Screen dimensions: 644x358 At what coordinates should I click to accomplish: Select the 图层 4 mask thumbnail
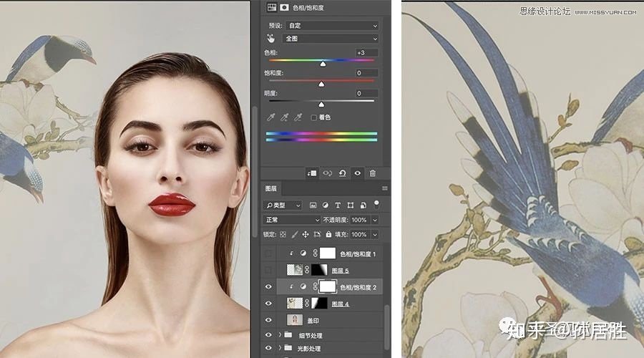click(320, 304)
